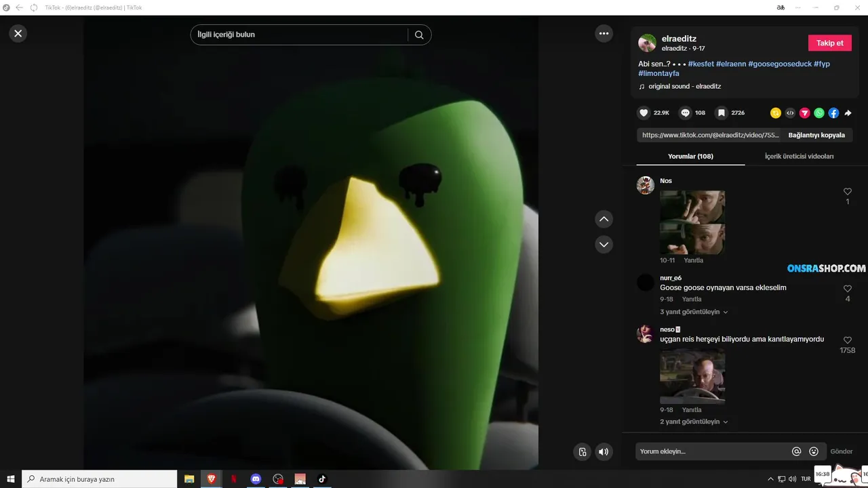The width and height of the screenshot is (868, 488).
Task: Open Netflix from the taskbar
Action: [x=234, y=479]
